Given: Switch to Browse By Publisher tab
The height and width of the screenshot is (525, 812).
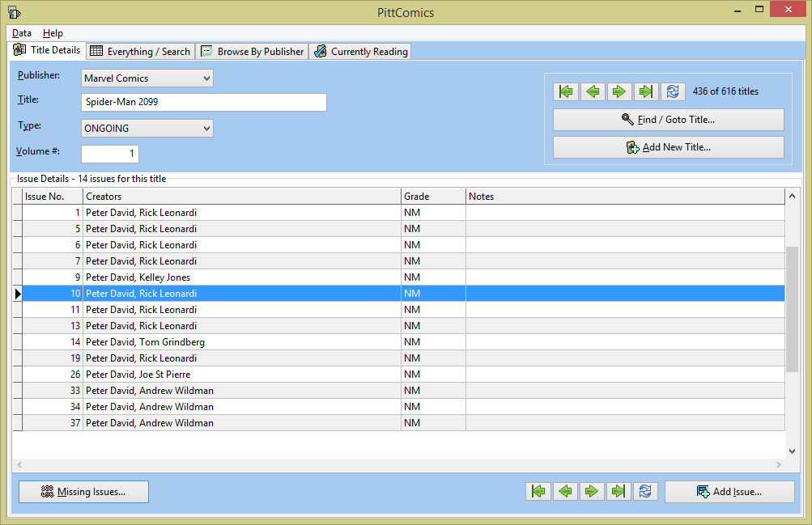Looking at the screenshot, I should point(253,51).
